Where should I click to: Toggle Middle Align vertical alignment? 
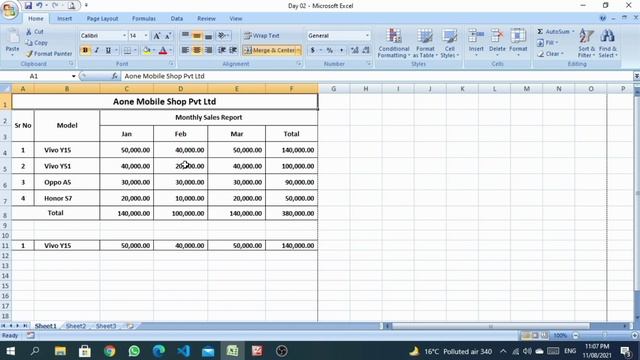(197, 36)
